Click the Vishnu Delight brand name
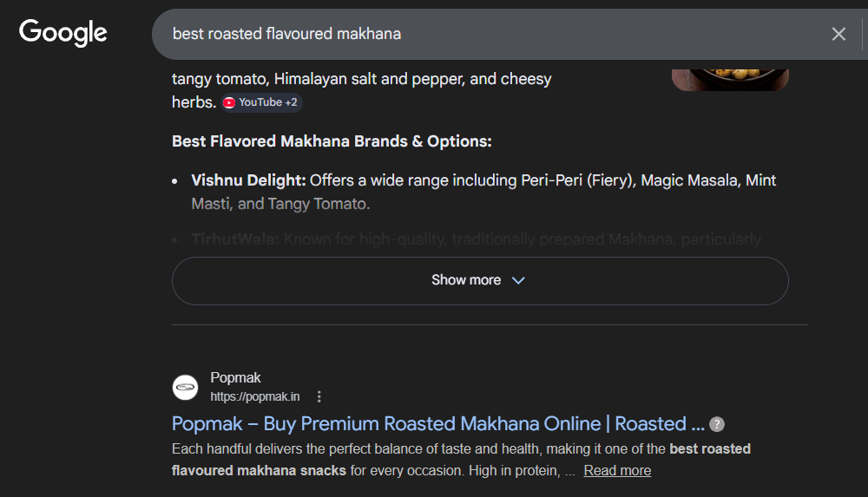This screenshot has height=497, width=868. coord(248,180)
